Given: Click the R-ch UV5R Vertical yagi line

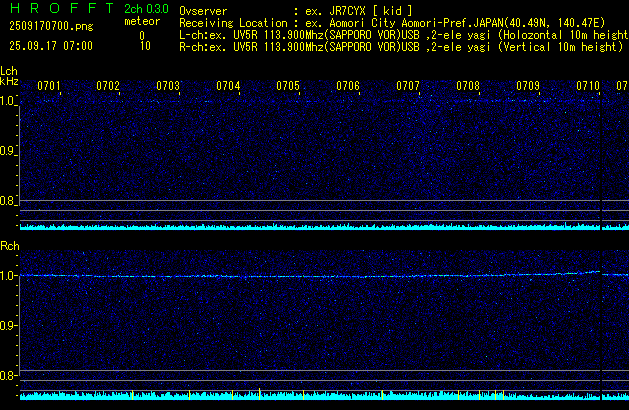Looking at the screenshot, I should (x=401, y=47).
